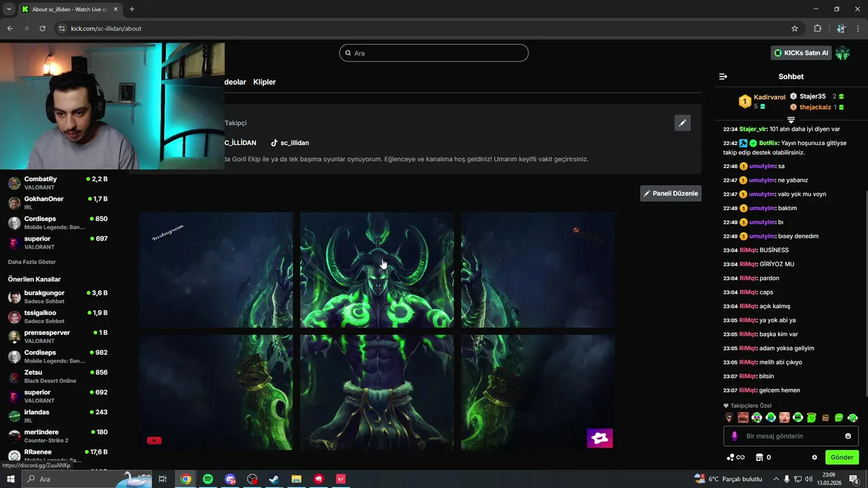The height and width of the screenshot is (488, 868).
Task: Open Chrome extensions puzzle icon
Action: 817,28
